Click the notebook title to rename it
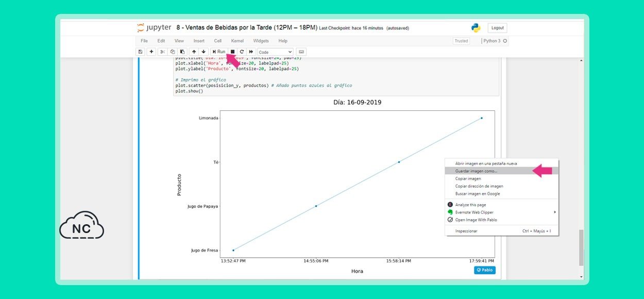This screenshot has width=644, height=299. [246, 28]
